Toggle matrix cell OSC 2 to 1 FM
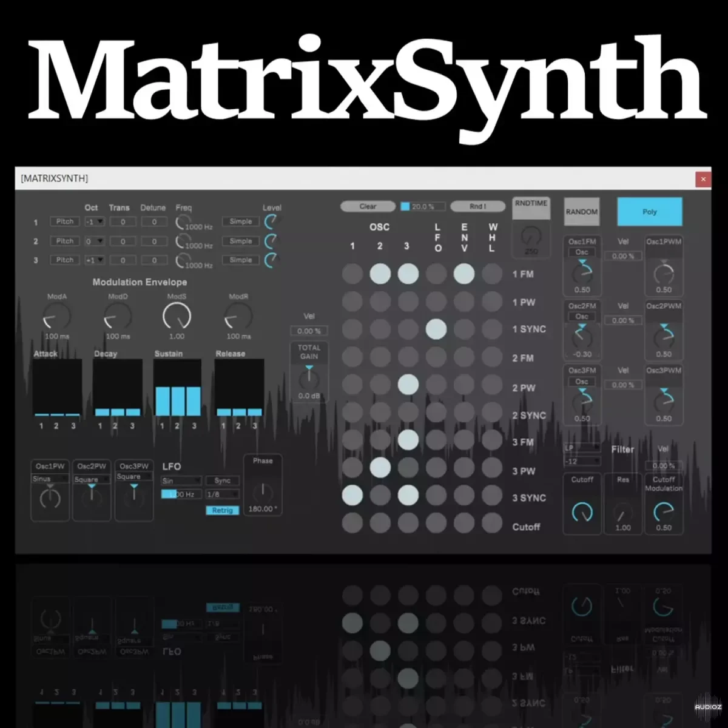728x728 pixels. [380, 274]
